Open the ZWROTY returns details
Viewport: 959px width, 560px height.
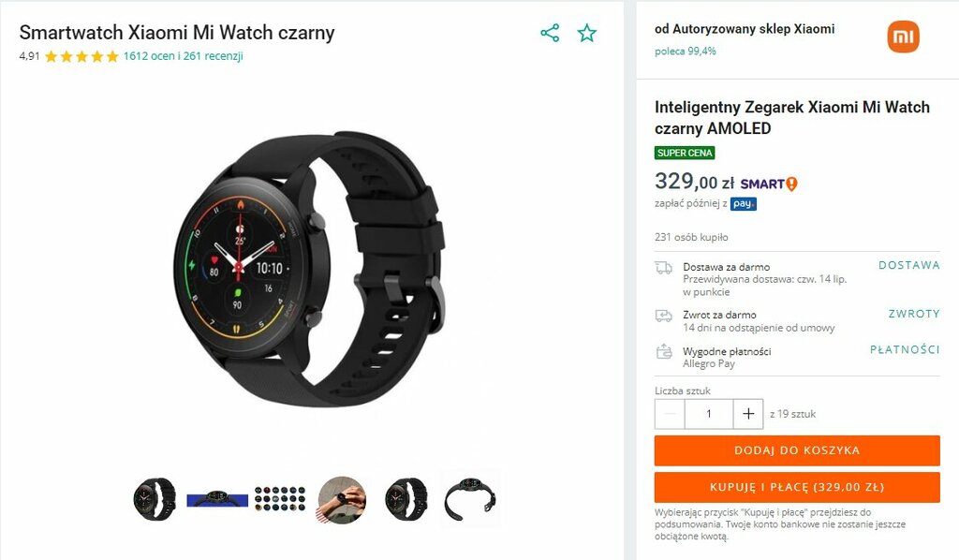pos(914,314)
